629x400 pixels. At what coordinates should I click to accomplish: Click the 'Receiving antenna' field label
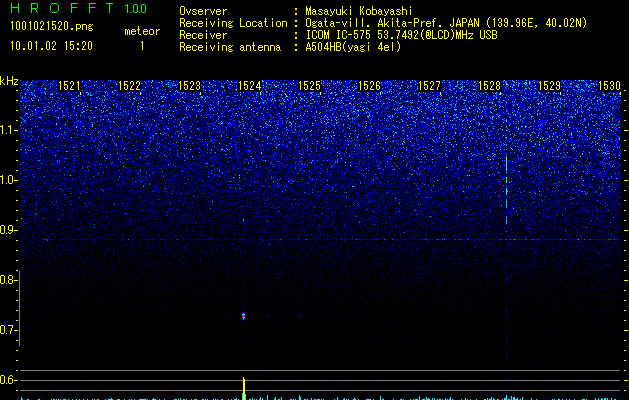tap(230, 47)
